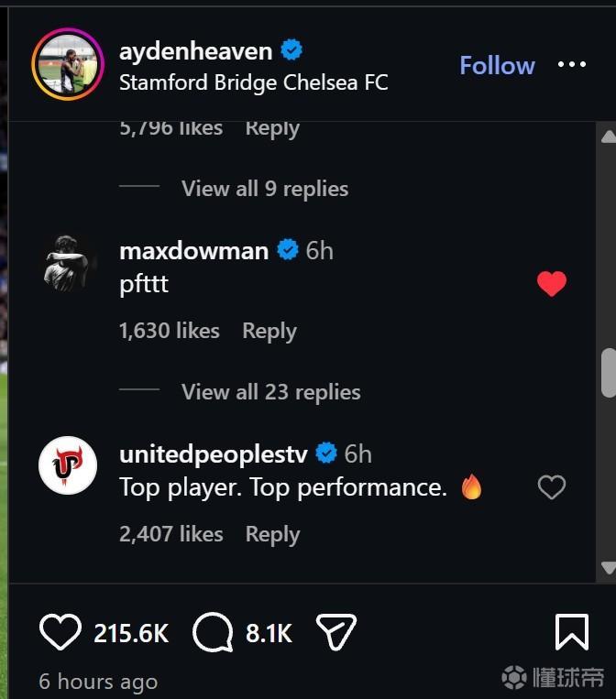The height and width of the screenshot is (699, 616).
Task: Save the post with the bookmark icon
Action: (x=572, y=632)
